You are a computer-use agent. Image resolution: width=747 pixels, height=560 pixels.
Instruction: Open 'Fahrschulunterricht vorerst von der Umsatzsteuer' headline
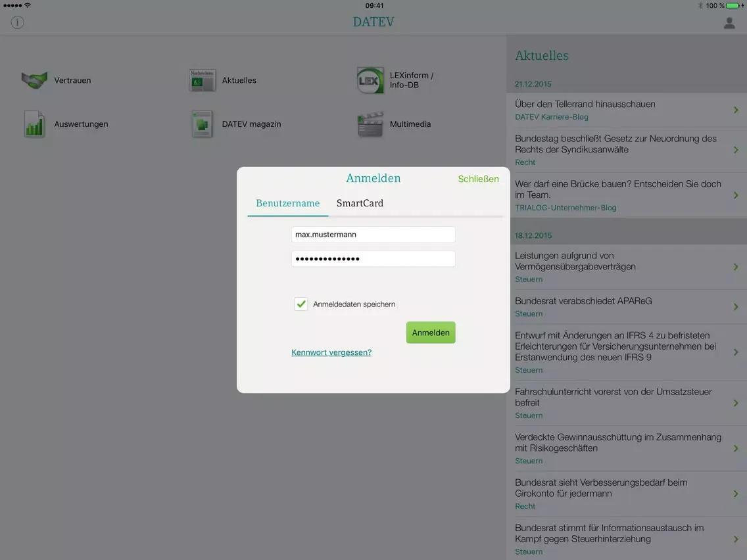click(613, 397)
